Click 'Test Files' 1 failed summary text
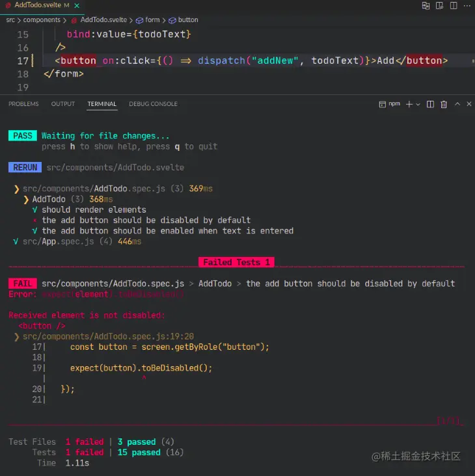The image size is (475, 476). coord(85,442)
